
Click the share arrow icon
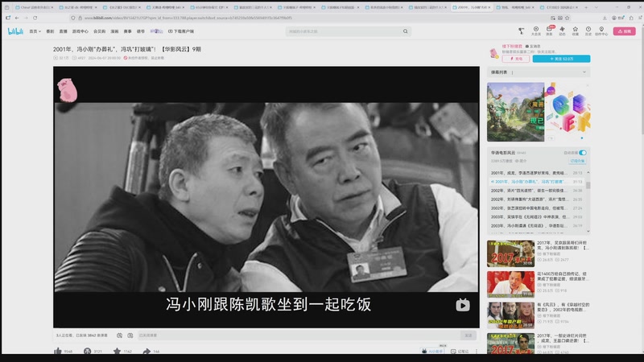pos(147,352)
